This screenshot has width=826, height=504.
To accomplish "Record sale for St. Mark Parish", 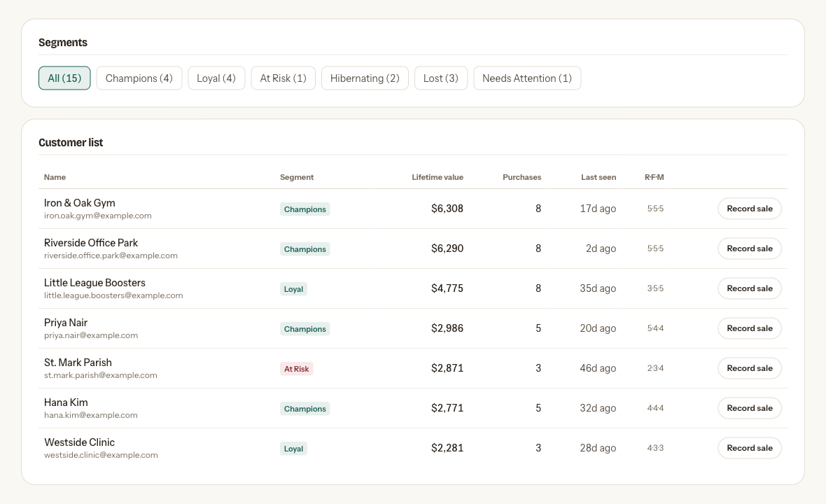I will (x=750, y=368).
